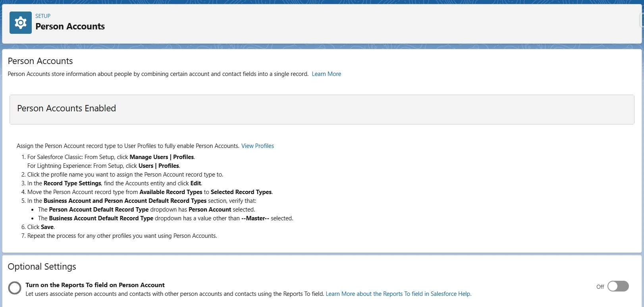The image size is (644, 307).
Task: Click the Setup gear icon in header
Action: pyautogui.click(x=21, y=23)
